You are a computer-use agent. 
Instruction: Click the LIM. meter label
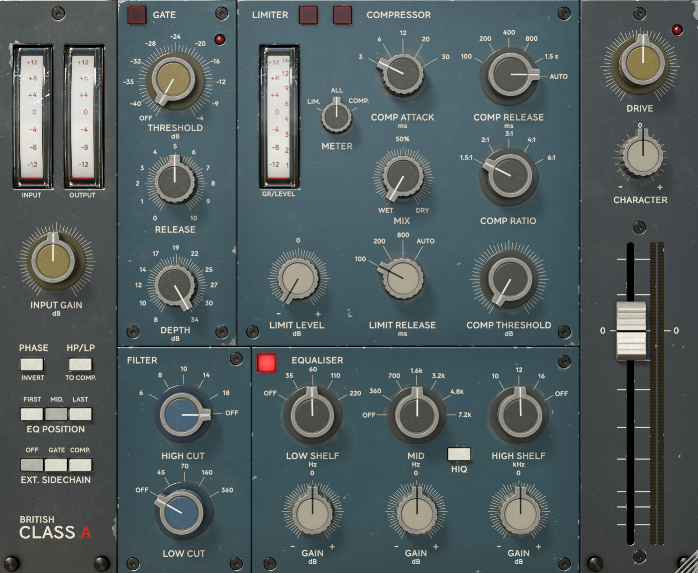pyautogui.click(x=314, y=102)
